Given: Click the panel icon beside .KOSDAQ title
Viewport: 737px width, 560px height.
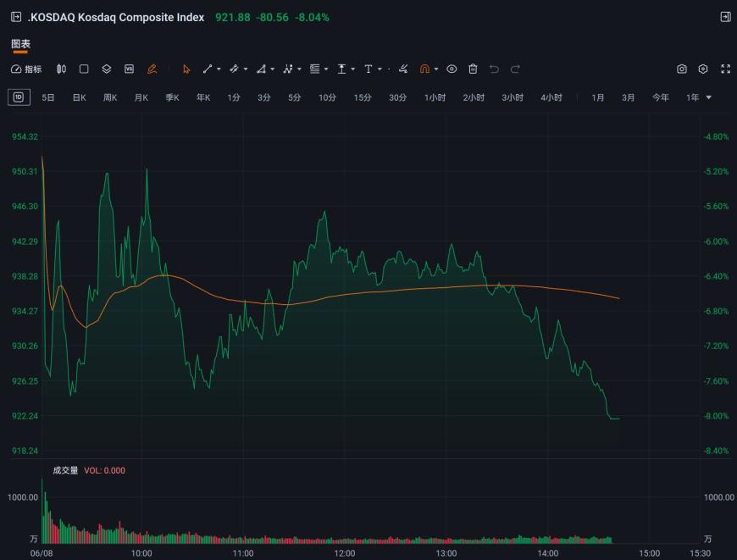Looking at the screenshot, I should [x=16, y=17].
